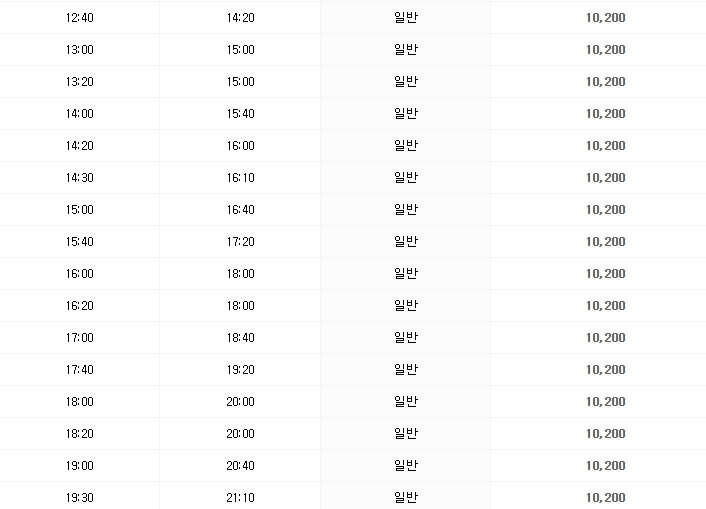Click the 17:00 departure time cell

[79, 338]
